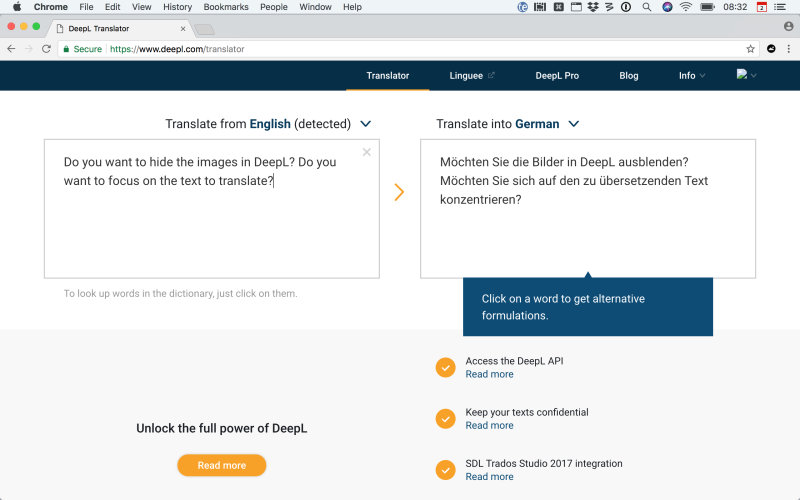Image resolution: width=800 pixels, height=500 pixels.
Task: Open the Edit menu
Action: pos(112,7)
